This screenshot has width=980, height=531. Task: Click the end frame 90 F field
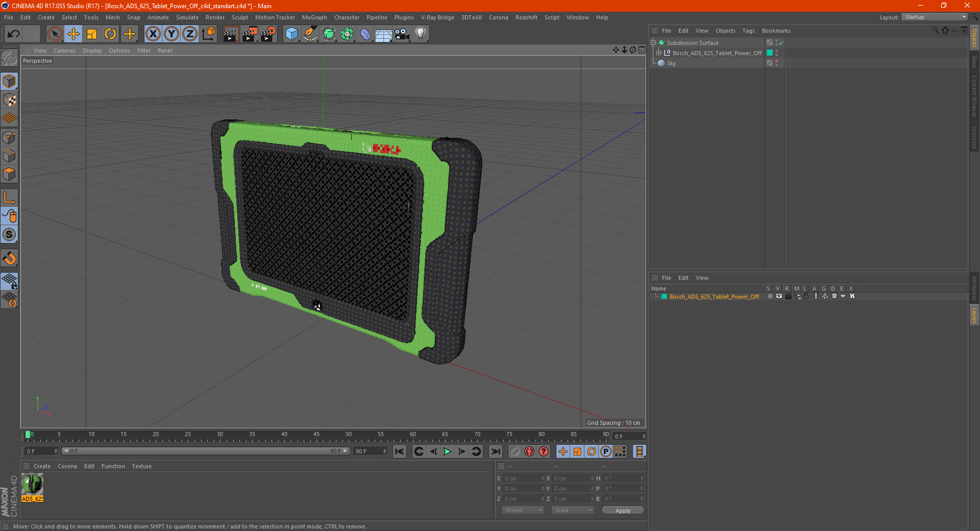click(370, 451)
